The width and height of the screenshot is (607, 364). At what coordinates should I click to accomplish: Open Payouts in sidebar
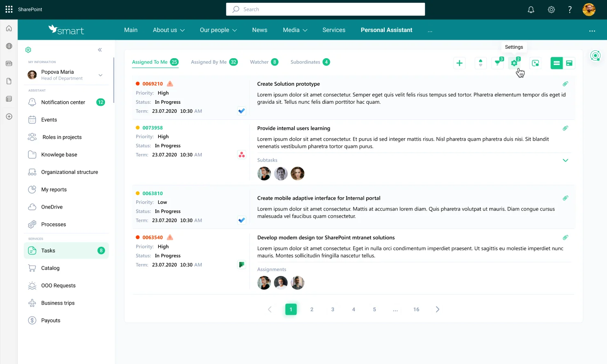[x=66, y=321]
